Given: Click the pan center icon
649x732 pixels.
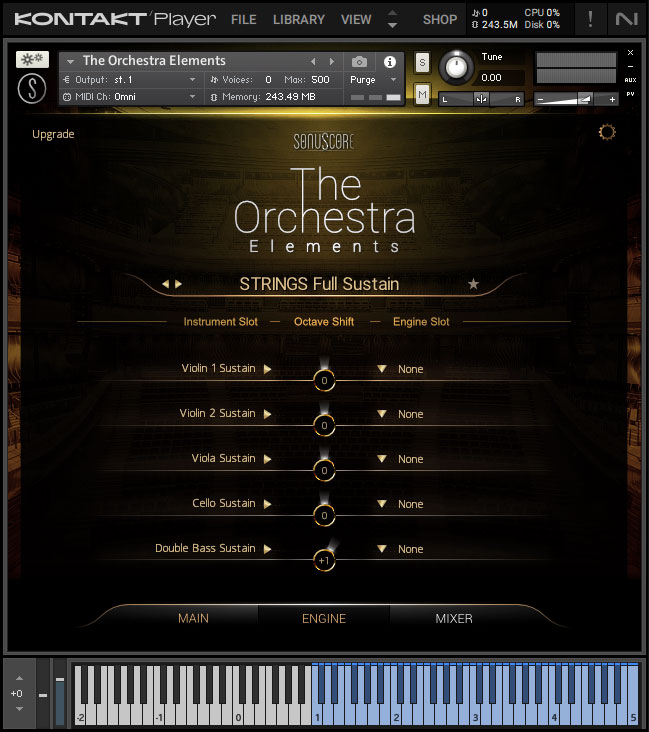Looking at the screenshot, I should click(481, 99).
